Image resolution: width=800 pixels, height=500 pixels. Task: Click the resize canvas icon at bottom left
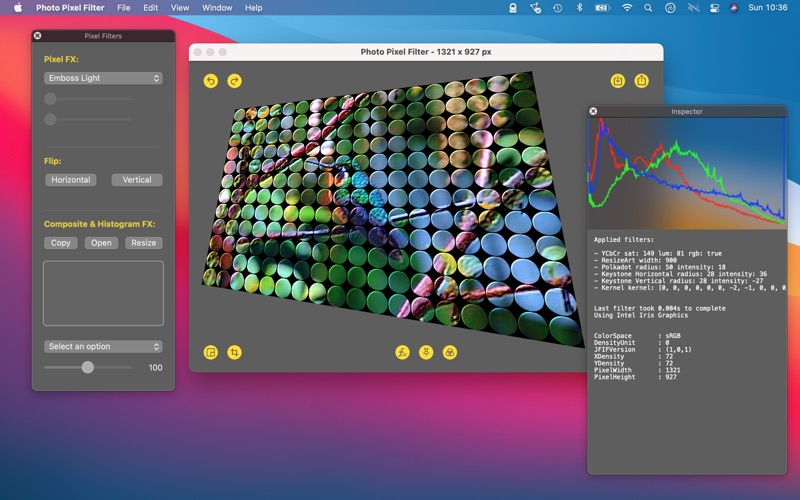point(211,352)
